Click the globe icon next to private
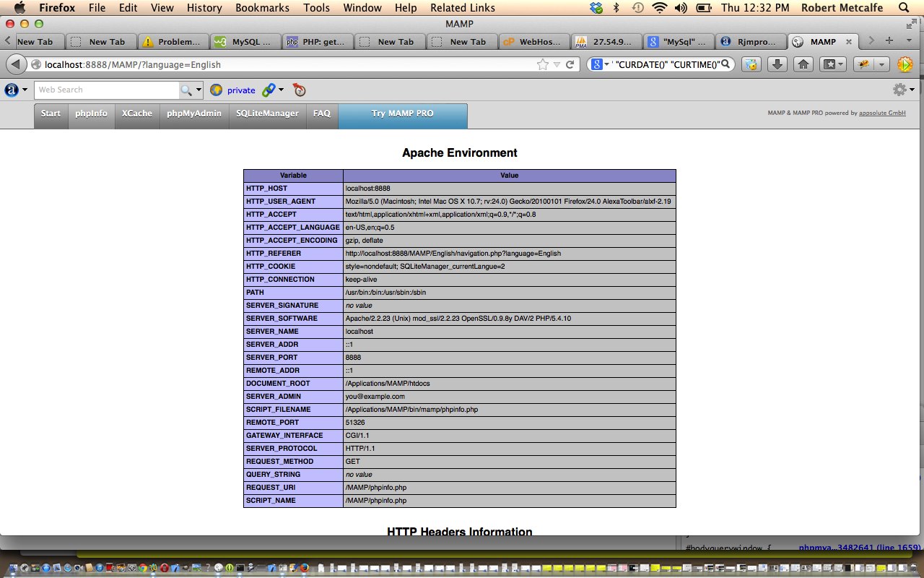Viewport: 924px width, 578px height. [x=216, y=90]
